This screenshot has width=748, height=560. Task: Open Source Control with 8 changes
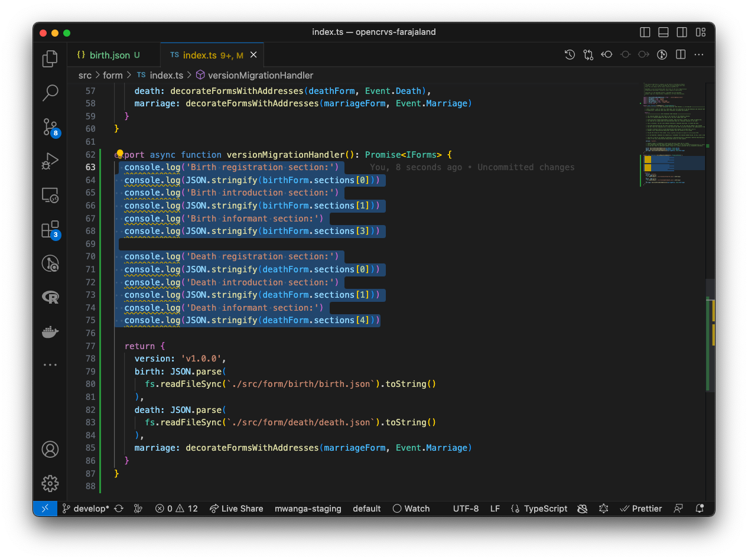click(x=50, y=126)
